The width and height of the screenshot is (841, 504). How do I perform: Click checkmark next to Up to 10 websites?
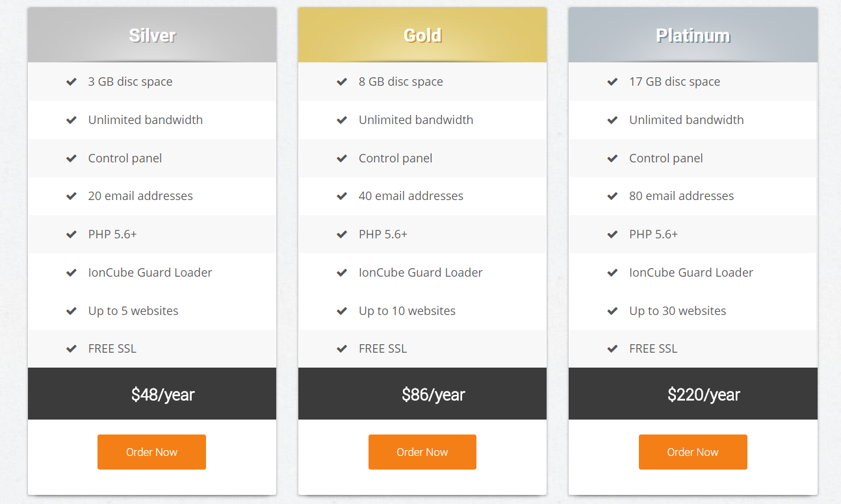coord(342,311)
